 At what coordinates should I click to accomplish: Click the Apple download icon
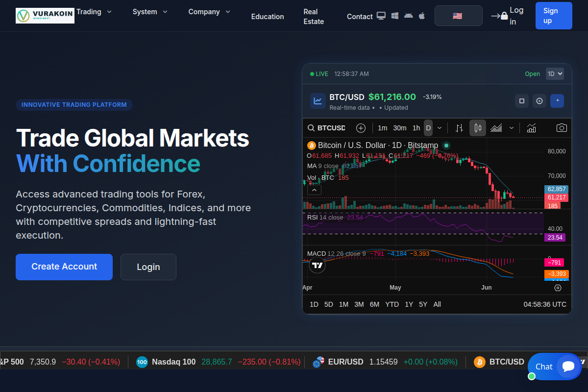[422, 16]
